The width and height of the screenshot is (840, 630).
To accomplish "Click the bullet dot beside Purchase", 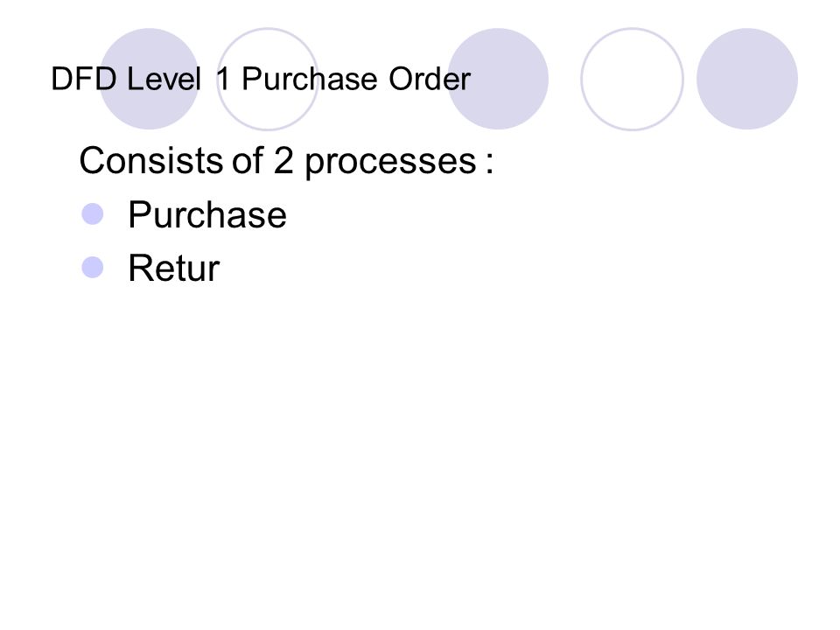I will (x=92, y=213).
